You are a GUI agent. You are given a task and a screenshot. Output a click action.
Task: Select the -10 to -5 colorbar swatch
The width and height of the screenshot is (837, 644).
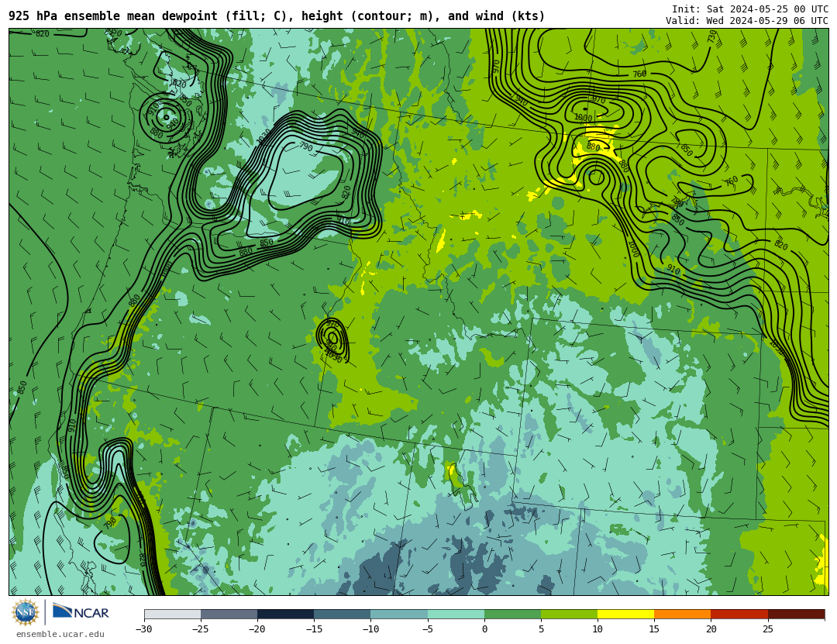point(399,614)
